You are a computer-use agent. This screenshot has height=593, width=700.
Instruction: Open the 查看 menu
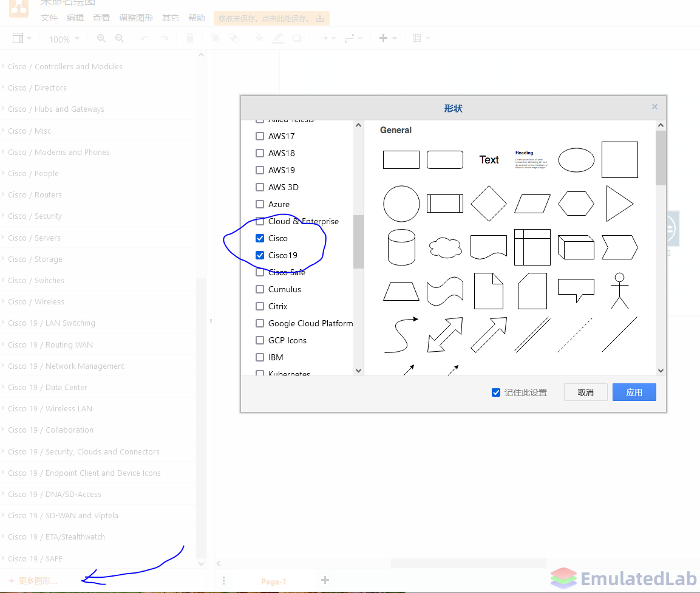[101, 18]
